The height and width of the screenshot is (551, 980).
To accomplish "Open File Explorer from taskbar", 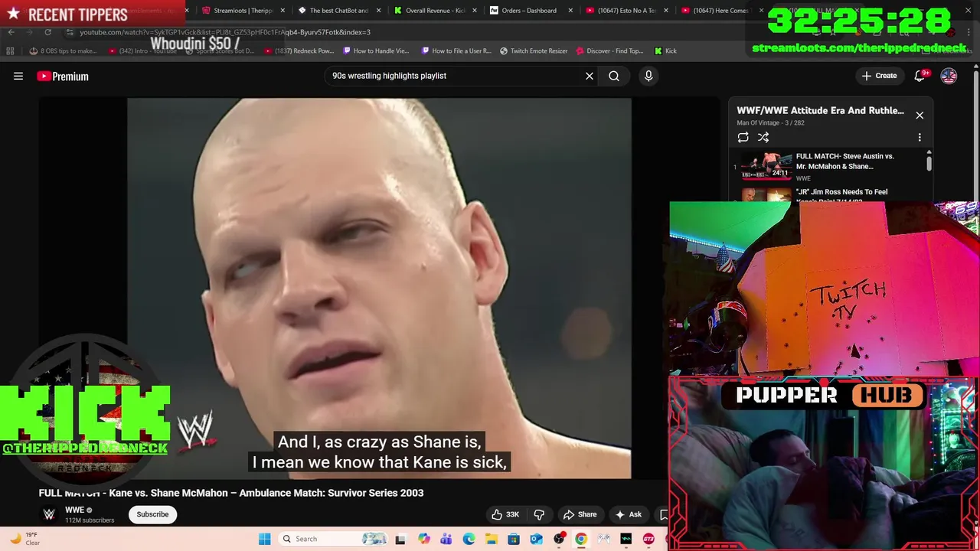I will coord(491,539).
